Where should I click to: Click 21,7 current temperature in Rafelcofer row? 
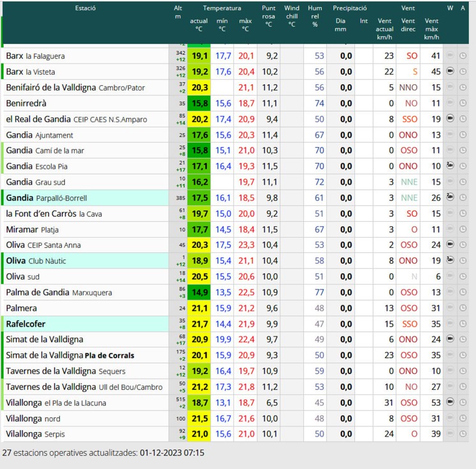tap(199, 324)
